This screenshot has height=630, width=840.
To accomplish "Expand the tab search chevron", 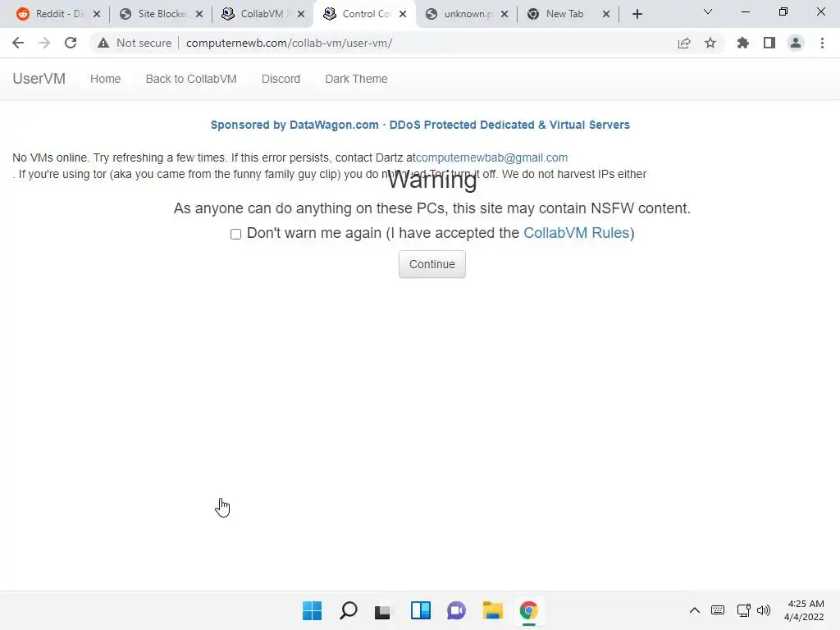I will (708, 11).
